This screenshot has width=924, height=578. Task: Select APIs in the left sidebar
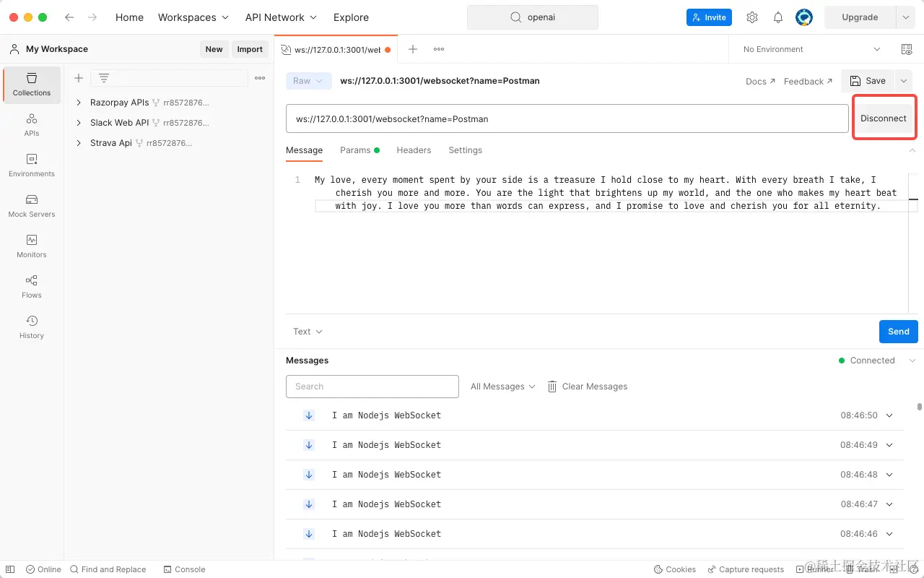pos(31,124)
